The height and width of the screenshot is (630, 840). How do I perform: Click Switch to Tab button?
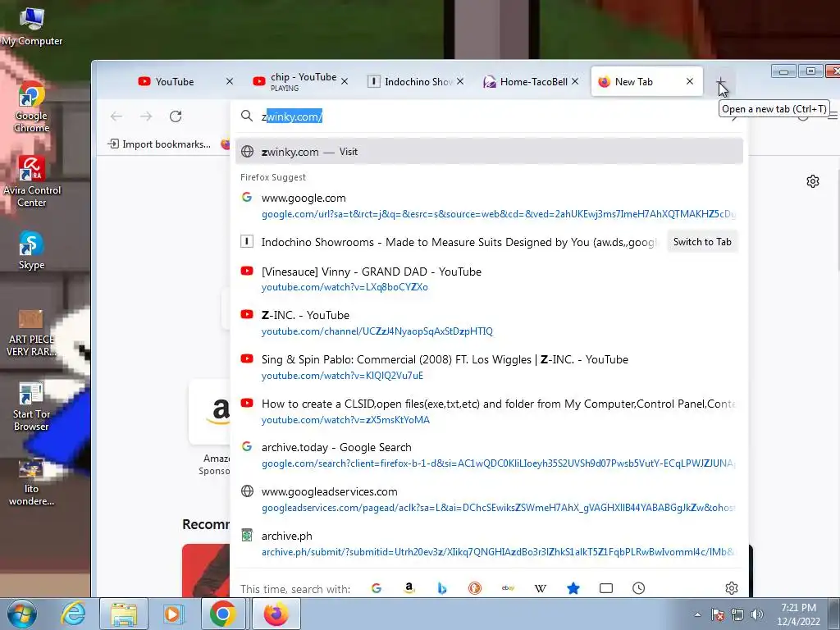point(702,242)
